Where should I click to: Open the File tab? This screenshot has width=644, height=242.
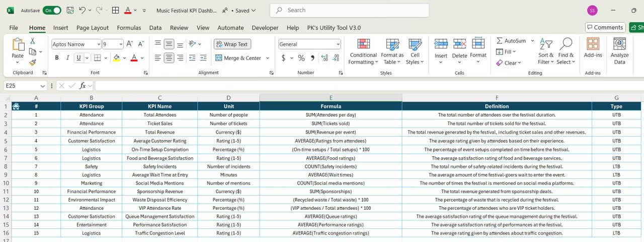14,28
